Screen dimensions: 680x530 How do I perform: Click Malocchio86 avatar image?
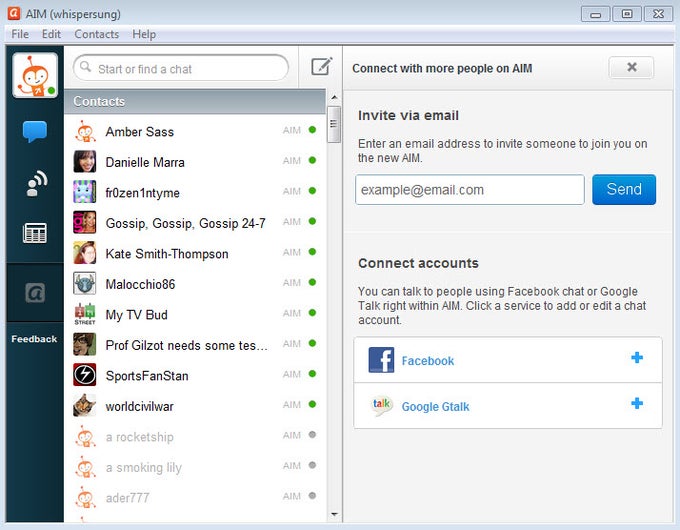pos(85,284)
